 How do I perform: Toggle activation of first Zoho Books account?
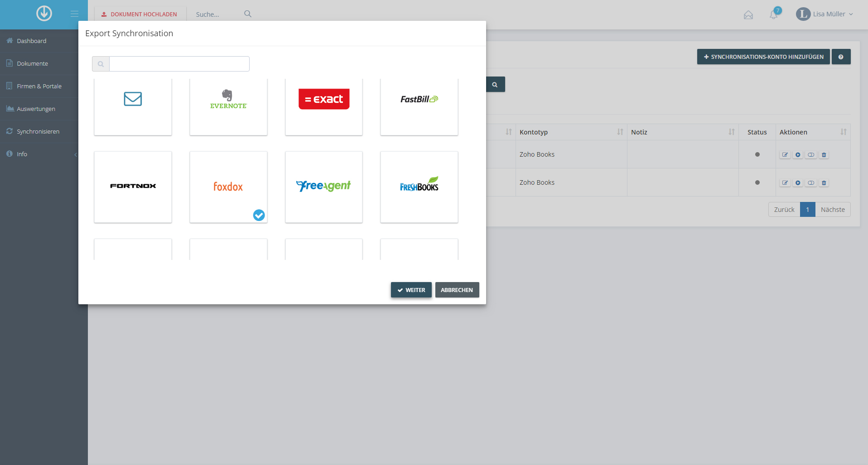[x=811, y=155]
